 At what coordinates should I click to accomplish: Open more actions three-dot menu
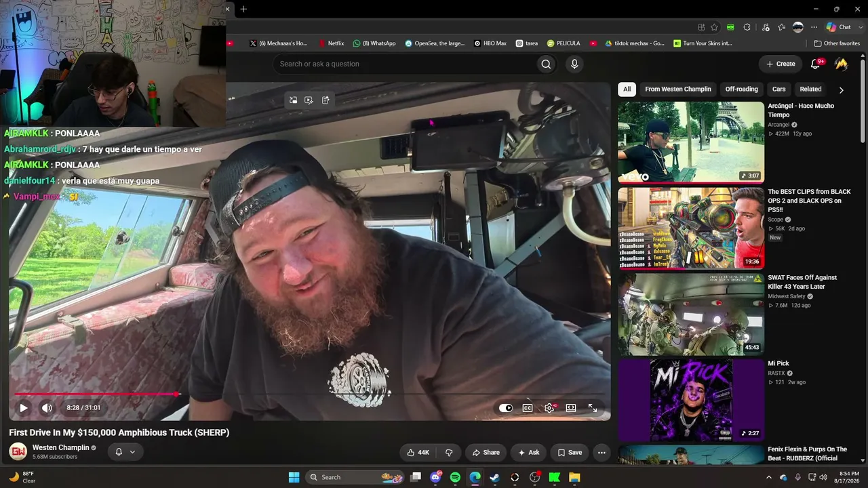point(601,453)
